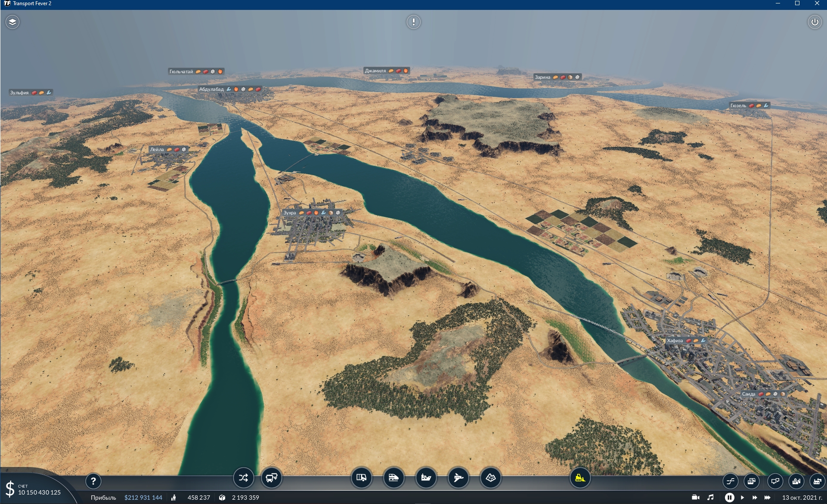827x504 pixels.
Task: Open the rail construction menu
Action: coord(394,478)
